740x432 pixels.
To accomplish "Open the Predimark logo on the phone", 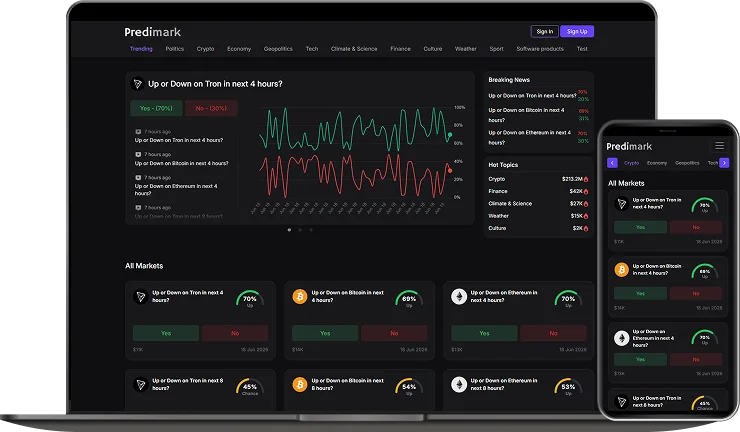I will pyautogui.click(x=629, y=146).
